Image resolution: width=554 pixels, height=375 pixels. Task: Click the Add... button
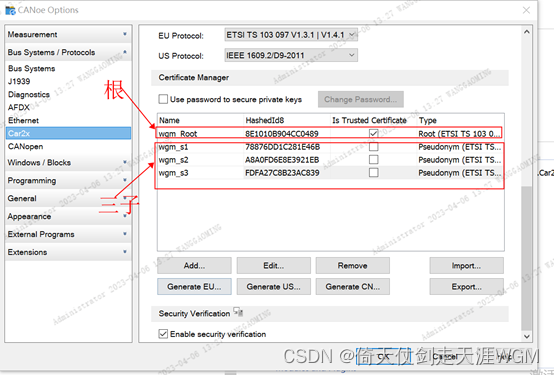(194, 265)
